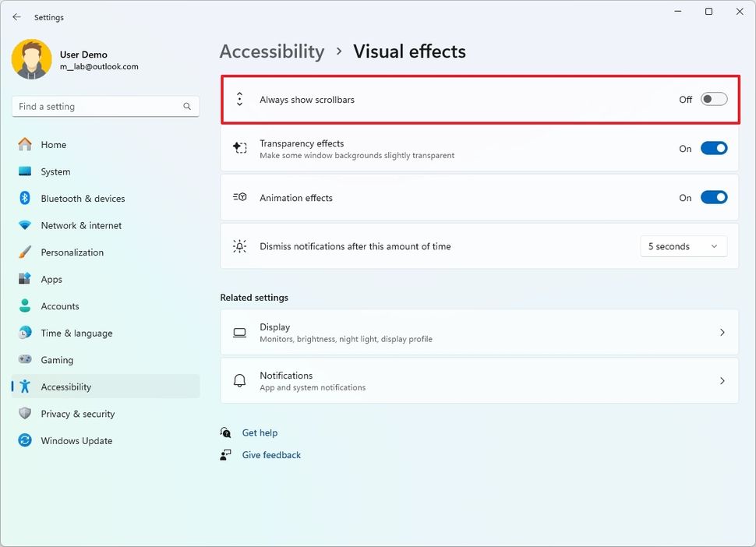Open Accounts settings from the sidebar
This screenshot has width=756, height=547.
[24, 305]
